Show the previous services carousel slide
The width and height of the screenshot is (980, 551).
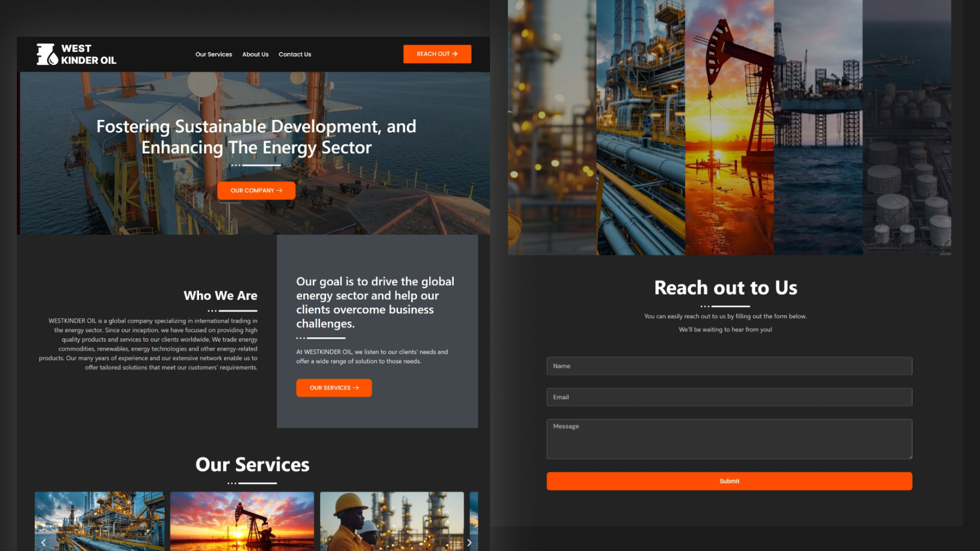43,542
